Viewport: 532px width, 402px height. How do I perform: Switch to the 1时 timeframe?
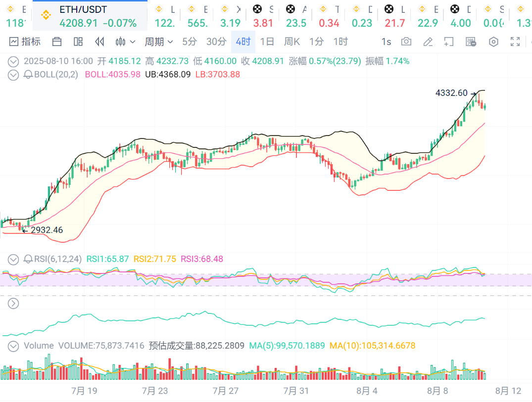340,42
